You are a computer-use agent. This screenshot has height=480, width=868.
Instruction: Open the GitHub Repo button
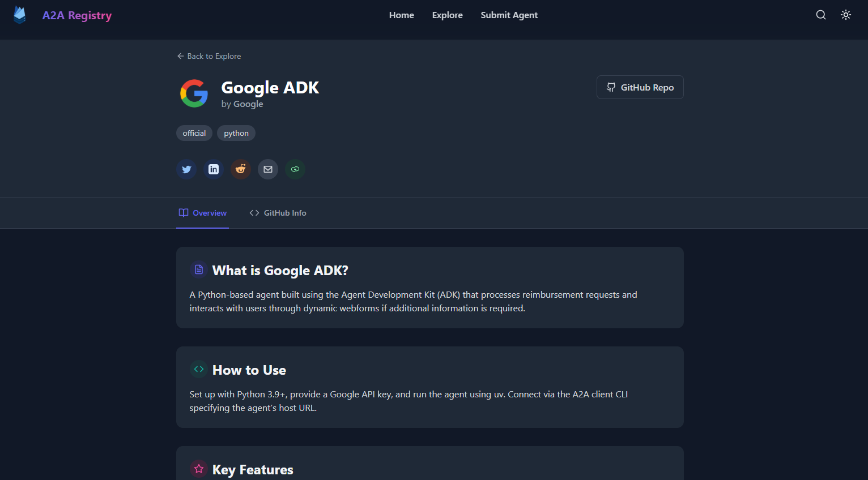coord(640,87)
